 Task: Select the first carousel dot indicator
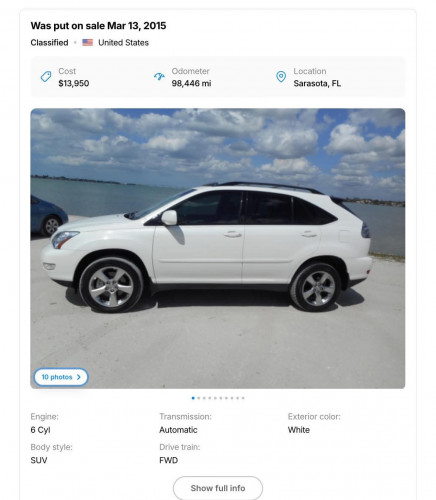point(193,398)
